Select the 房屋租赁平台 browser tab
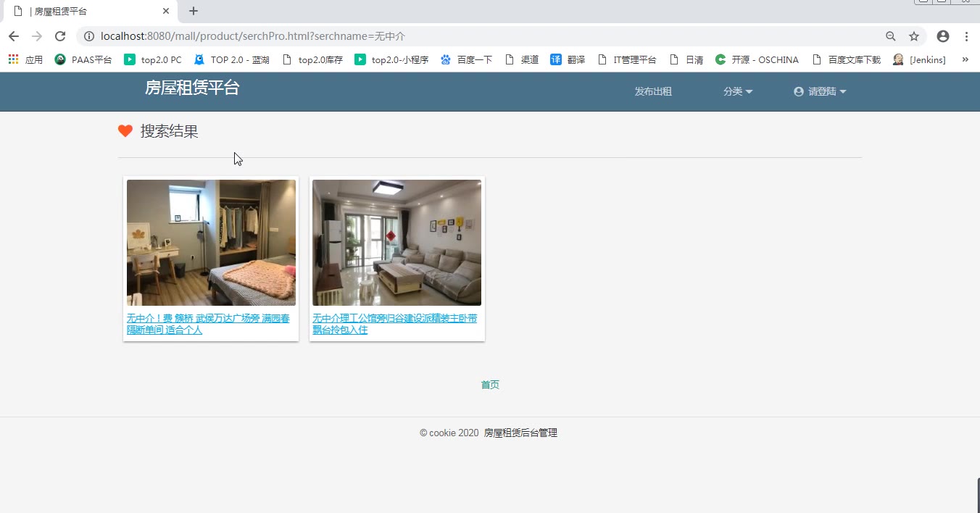The height and width of the screenshot is (513, 980). pos(91,11)
